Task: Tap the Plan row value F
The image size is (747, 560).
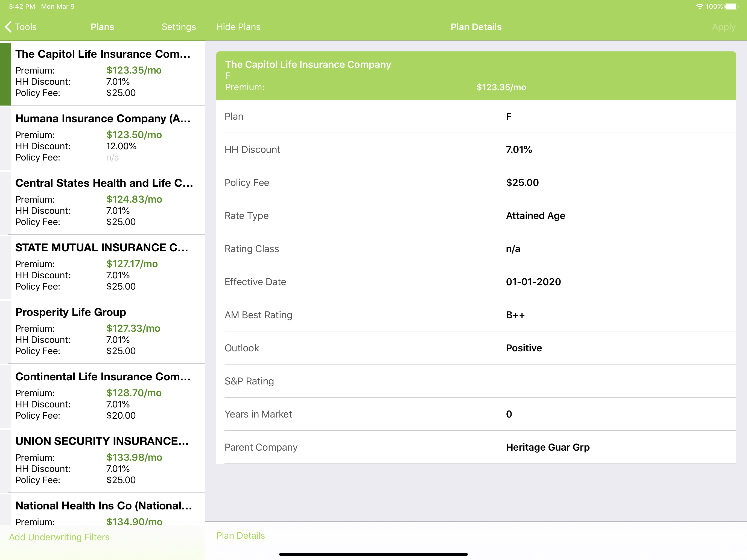Action: [x=509, y=116]
